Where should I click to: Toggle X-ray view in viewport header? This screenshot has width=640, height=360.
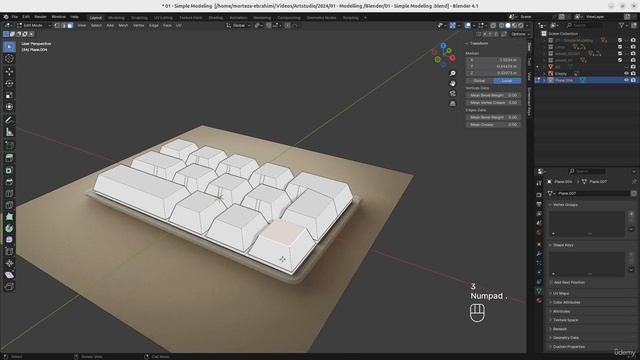click(x=493, y=25)
